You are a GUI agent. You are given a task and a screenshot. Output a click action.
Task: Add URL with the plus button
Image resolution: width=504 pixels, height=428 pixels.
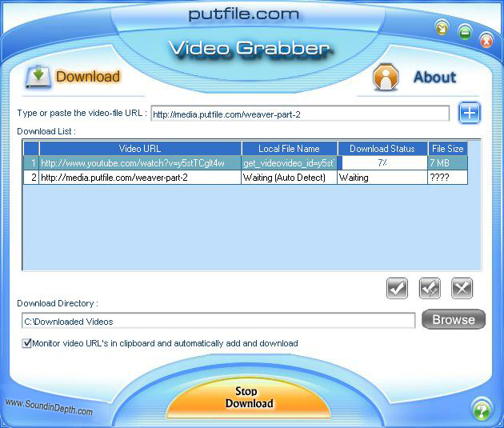(470, 113)
